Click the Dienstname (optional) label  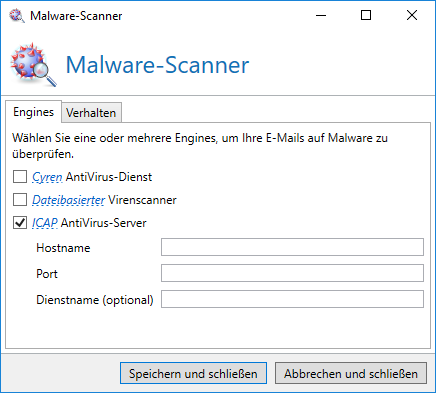coord(95,300)
